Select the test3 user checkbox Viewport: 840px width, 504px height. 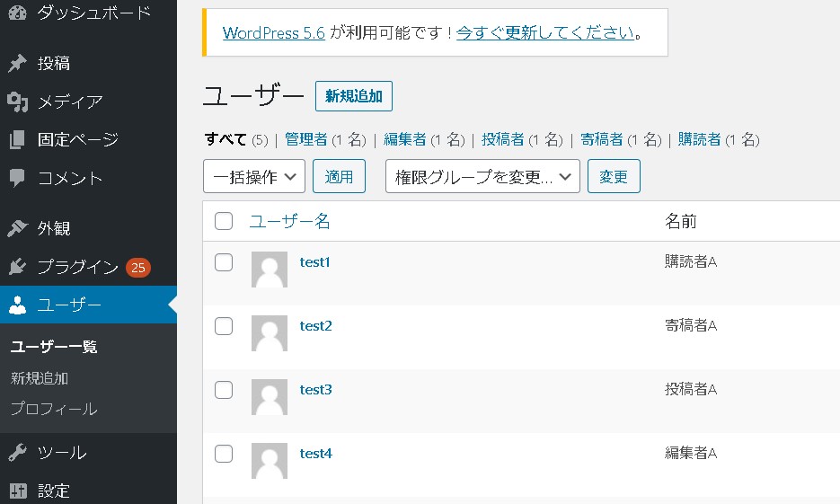point(224,390)
